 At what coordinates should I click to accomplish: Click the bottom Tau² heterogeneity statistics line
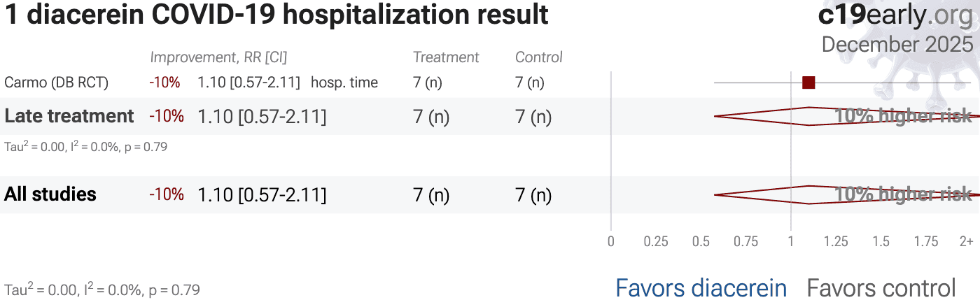click(x=102, y=290)
